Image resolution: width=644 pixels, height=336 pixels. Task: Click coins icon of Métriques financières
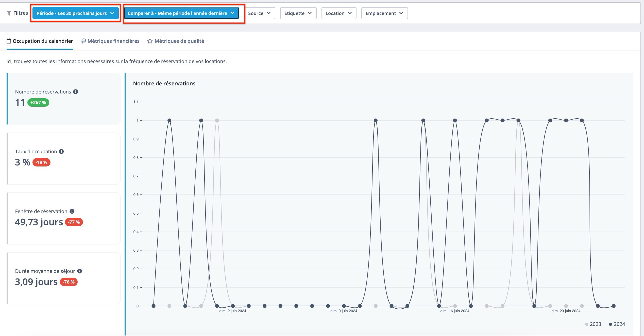(x=83, y=41)
